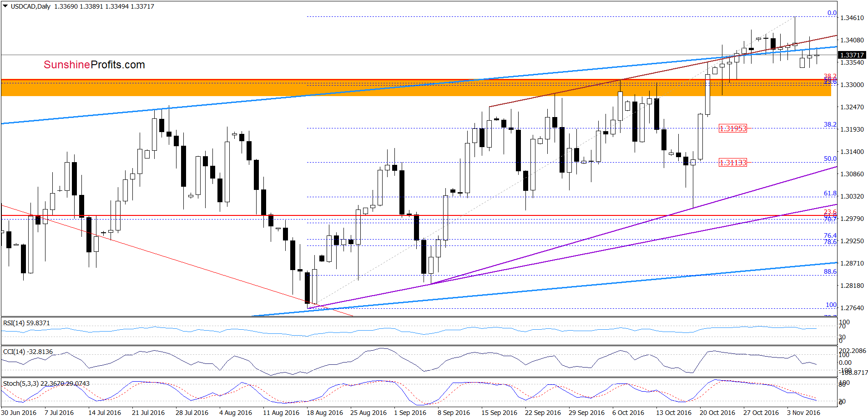Click the 1.30320 price axis label

click(852, 196)
